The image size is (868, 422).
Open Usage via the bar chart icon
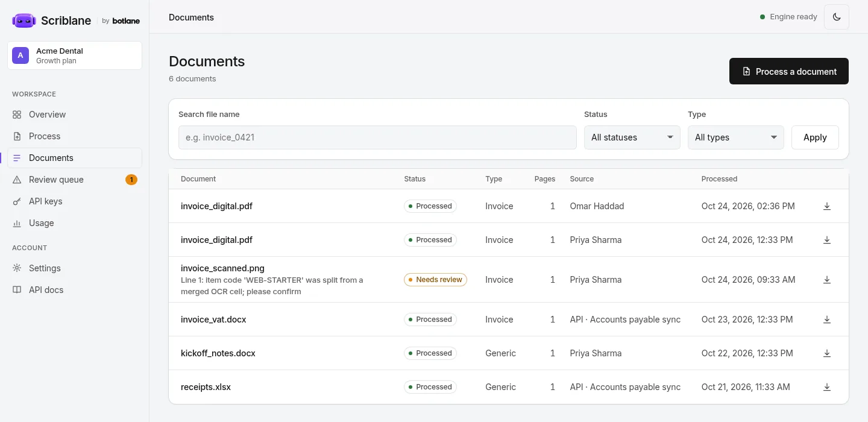[x=17, y=223]
